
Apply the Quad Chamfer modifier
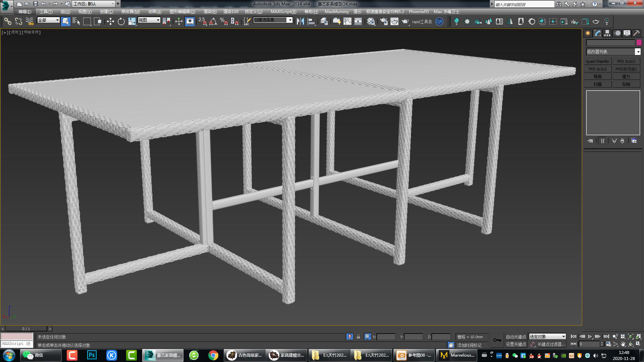[x=597, y=61]
